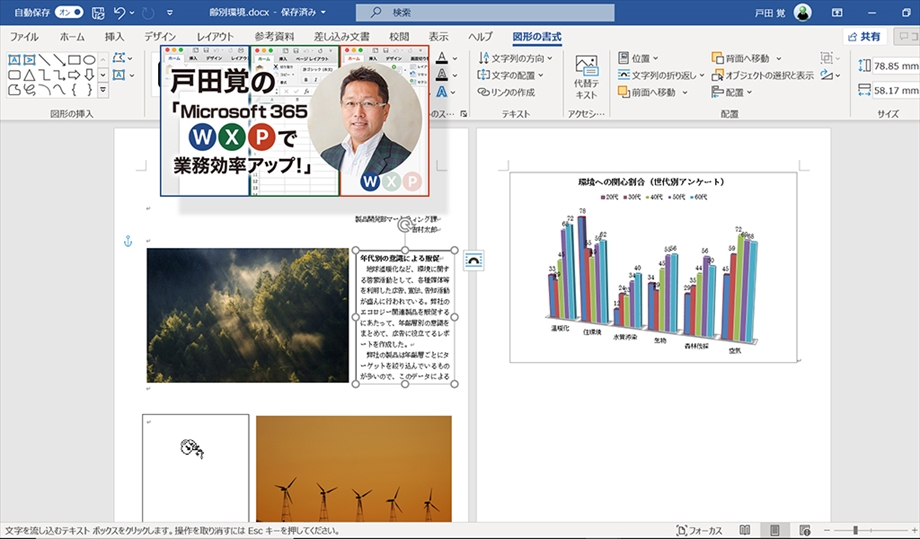This screenshot has width=920, height=539.
Task: Click the rotate handle above text box
Action: pos(405,225)
